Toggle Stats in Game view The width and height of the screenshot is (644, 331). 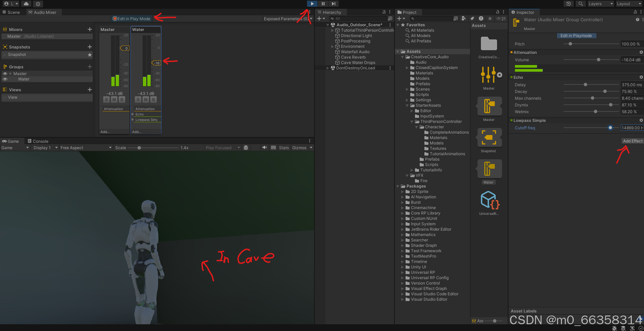(x=284, y=148)
